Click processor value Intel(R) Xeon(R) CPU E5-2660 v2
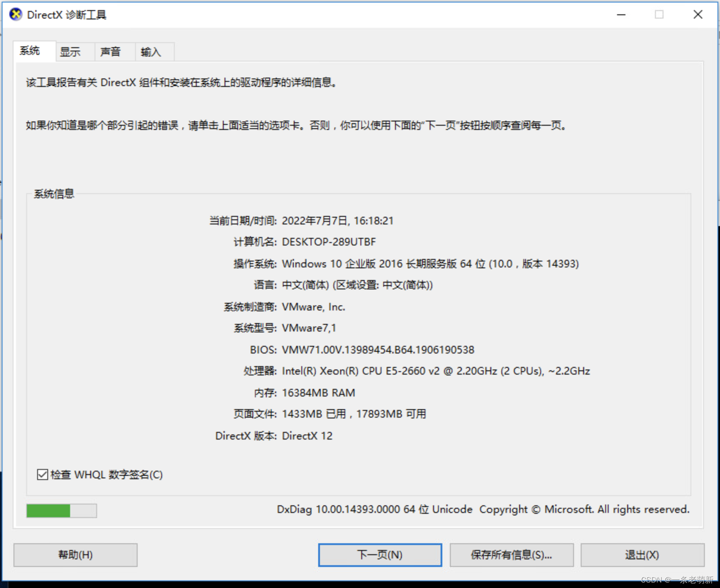Image resolution: width=720 pixels, height=588 pixels. 436,371
